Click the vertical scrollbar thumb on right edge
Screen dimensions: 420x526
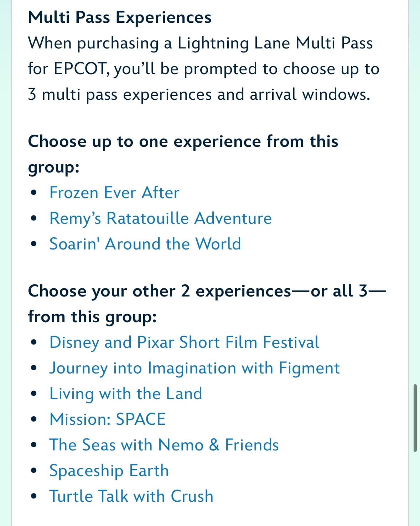(x=415, y=418)
